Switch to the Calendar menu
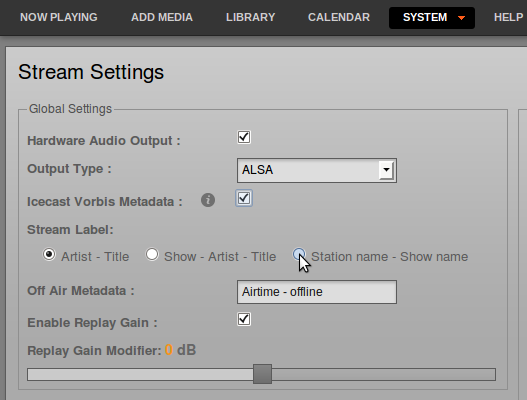The width and height of the screenshot is (527, 400). [339, 17]
